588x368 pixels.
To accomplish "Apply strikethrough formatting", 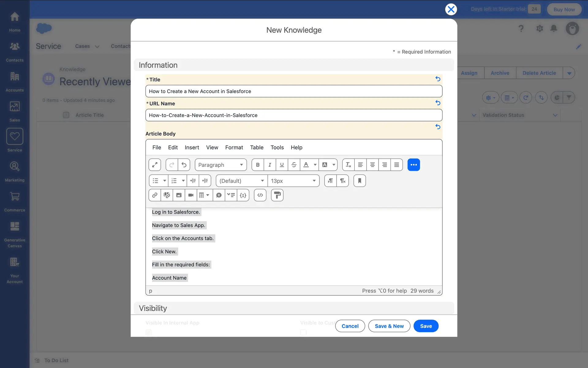I will pyautogui.click(x=294, y=165).
